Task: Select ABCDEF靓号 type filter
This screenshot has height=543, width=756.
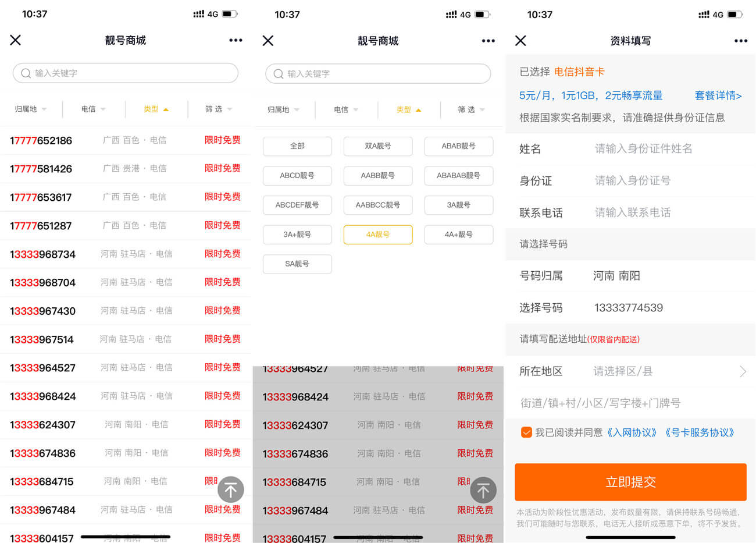Action: pos(297,205)
